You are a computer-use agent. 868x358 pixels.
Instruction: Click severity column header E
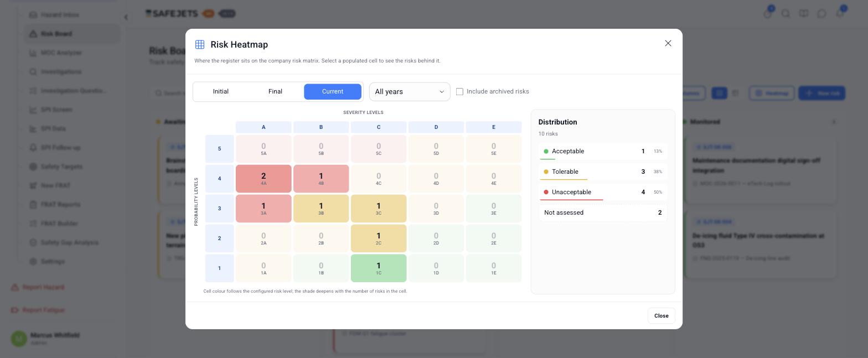(494, 127)
